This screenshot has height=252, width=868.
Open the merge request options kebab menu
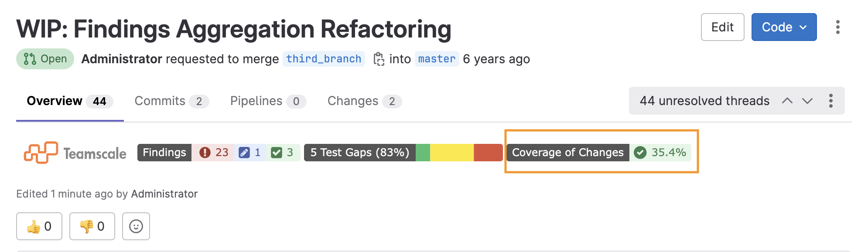pyautogui.click(x=838, y=27)
